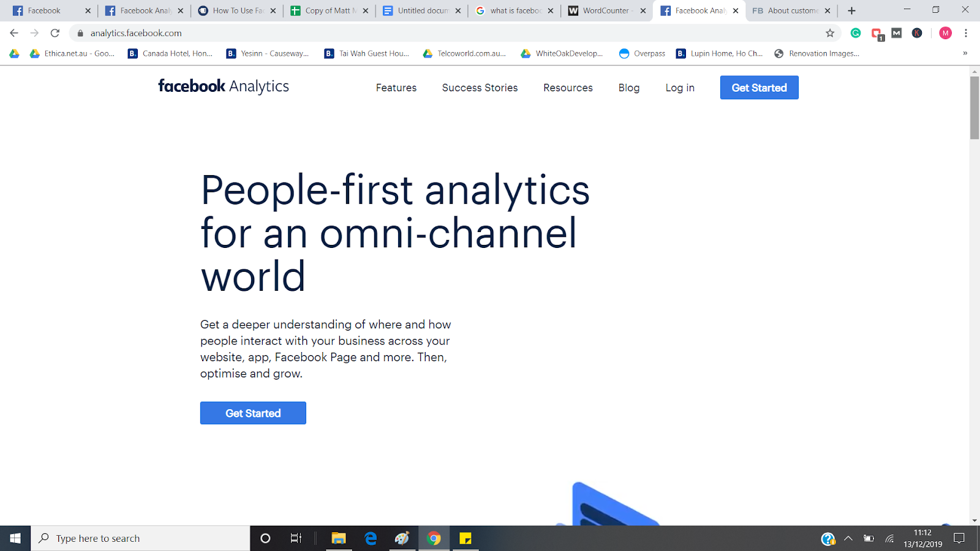
Task: Open Sticky Notes taskbar icon
Action: pos(466,538)
